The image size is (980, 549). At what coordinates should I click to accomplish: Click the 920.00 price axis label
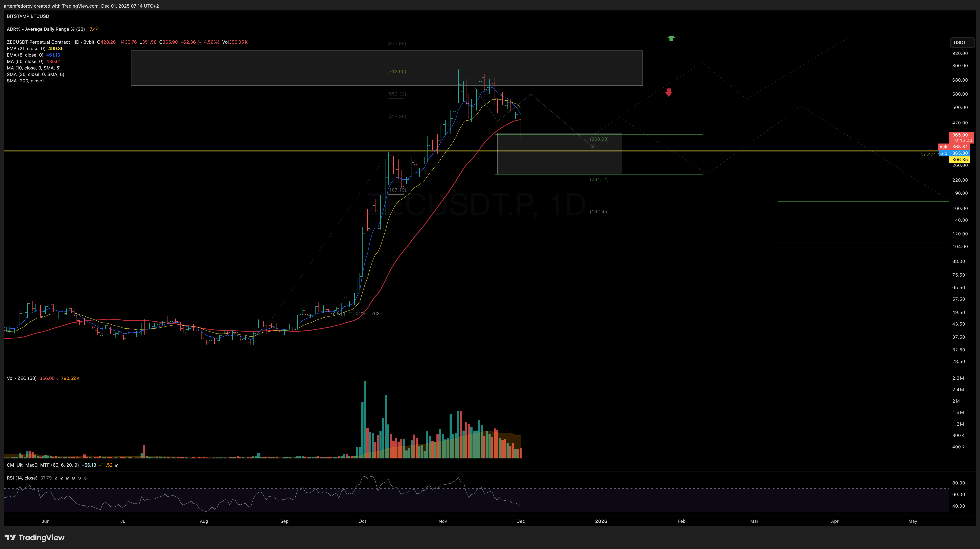960,54
